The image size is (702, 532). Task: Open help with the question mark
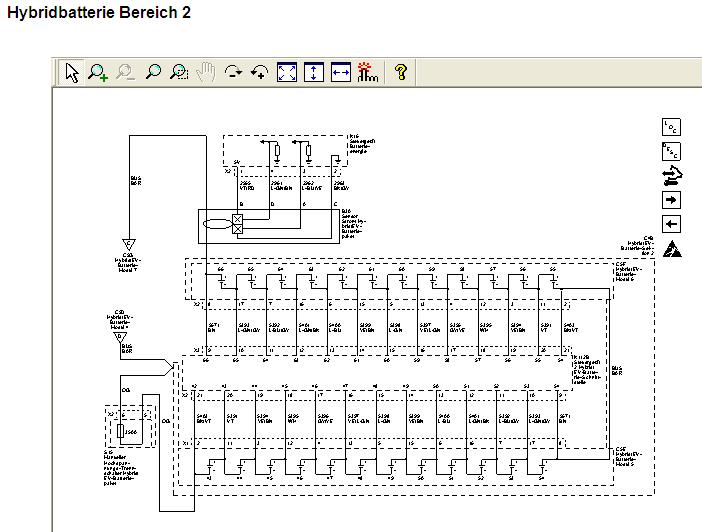click(x=400, y=72)
